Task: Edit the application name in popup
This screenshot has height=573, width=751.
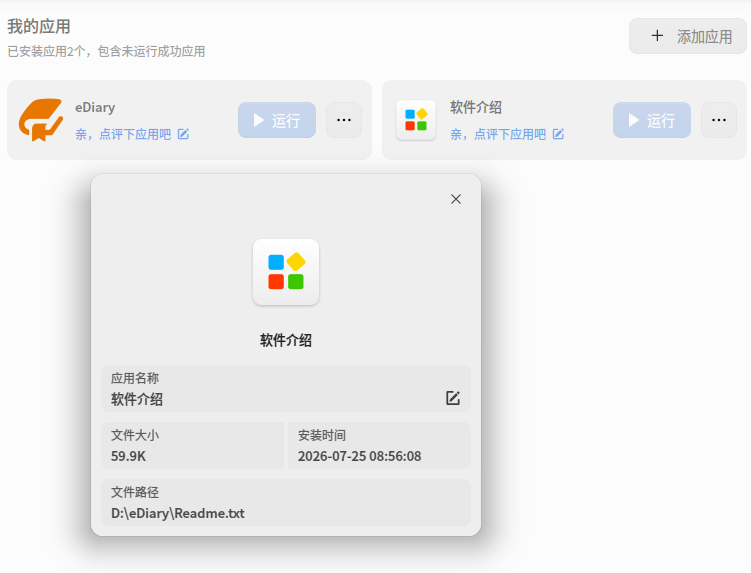Action: click(x=453, y=398)
